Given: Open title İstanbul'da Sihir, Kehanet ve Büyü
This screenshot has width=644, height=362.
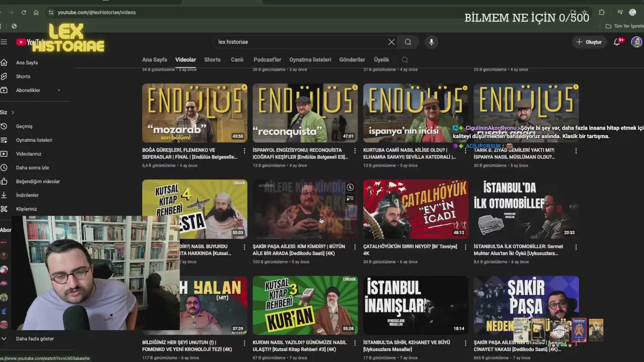Looking at the screenshot, I should 407,346.
